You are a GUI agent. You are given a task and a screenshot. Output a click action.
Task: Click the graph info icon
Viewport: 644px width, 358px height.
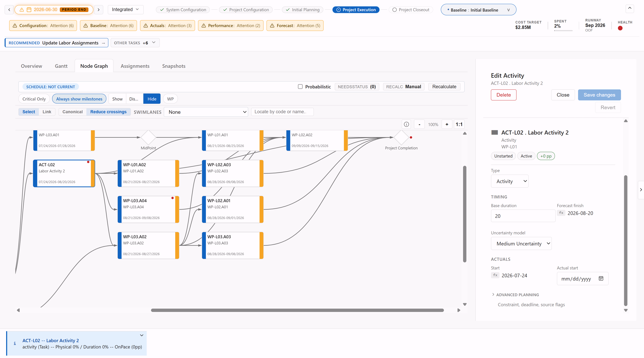coord(406,124)
